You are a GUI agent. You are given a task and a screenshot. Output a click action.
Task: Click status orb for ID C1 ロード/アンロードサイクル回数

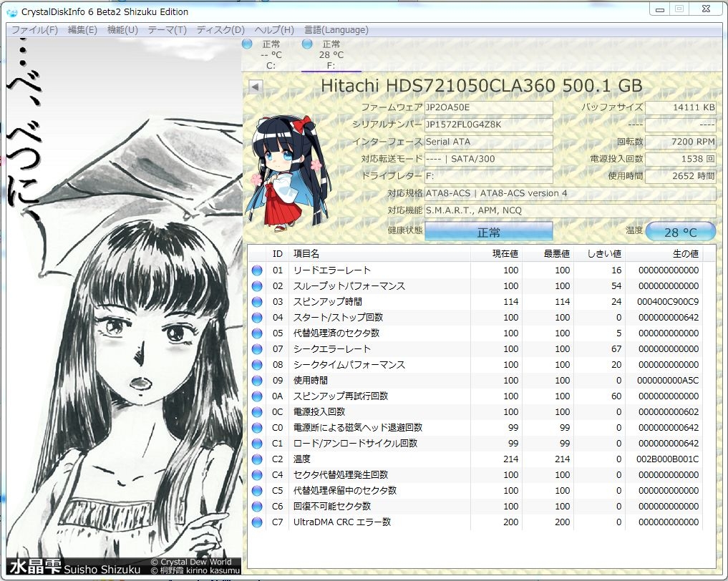[257, 444]
